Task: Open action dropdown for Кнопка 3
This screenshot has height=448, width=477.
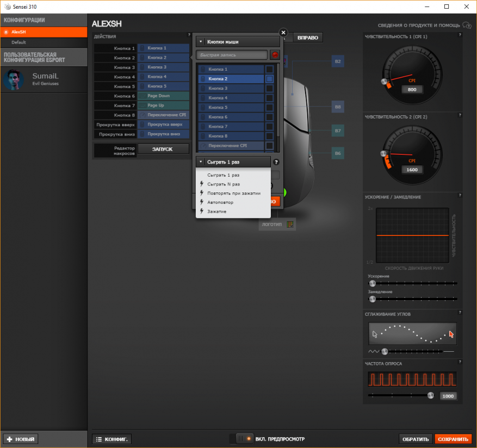Action: [163, 67]
